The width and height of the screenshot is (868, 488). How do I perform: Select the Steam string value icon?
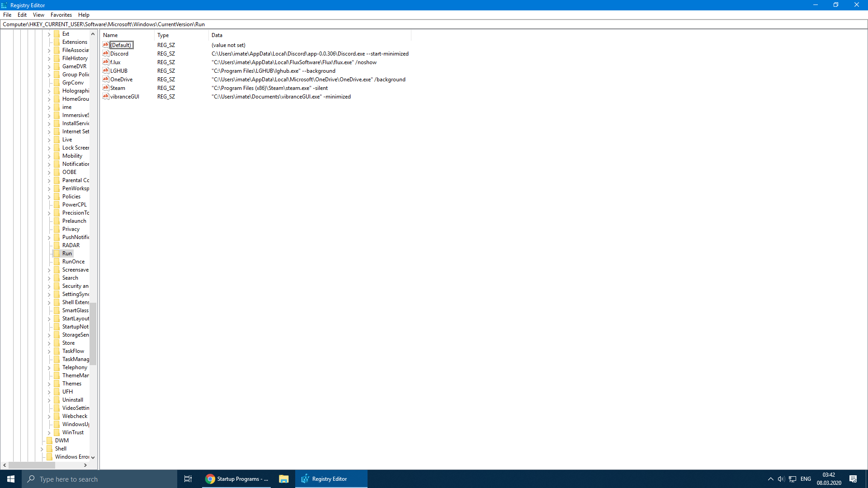point(106,88)
